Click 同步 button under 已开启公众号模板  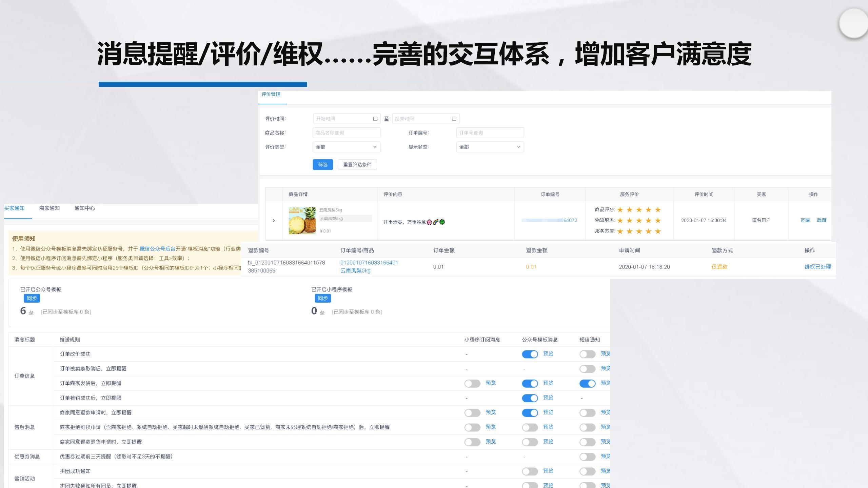coord(32,298)
